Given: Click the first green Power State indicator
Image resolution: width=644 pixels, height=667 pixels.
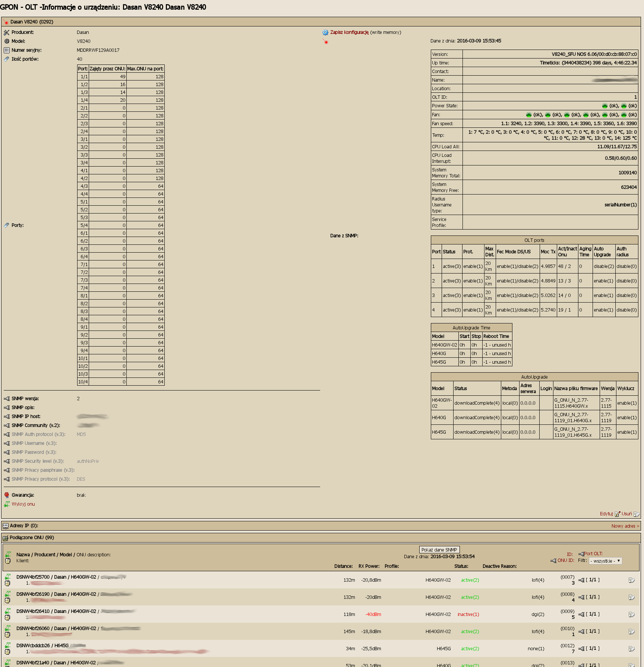Looking at the screenshot, I should 605,106.
